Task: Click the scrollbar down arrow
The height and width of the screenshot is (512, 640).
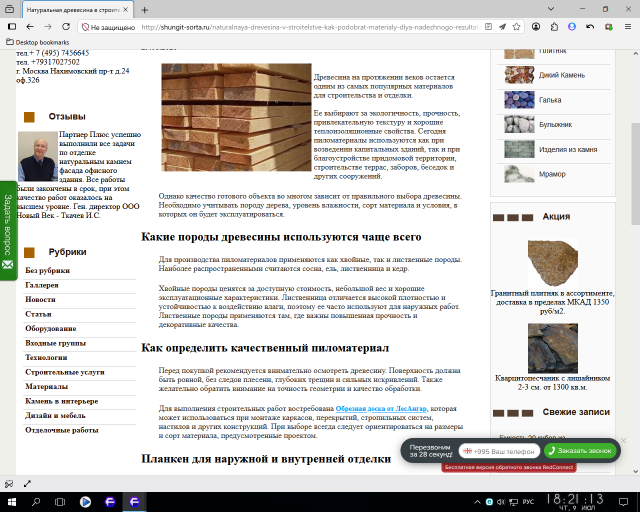Action: point(636,471)
